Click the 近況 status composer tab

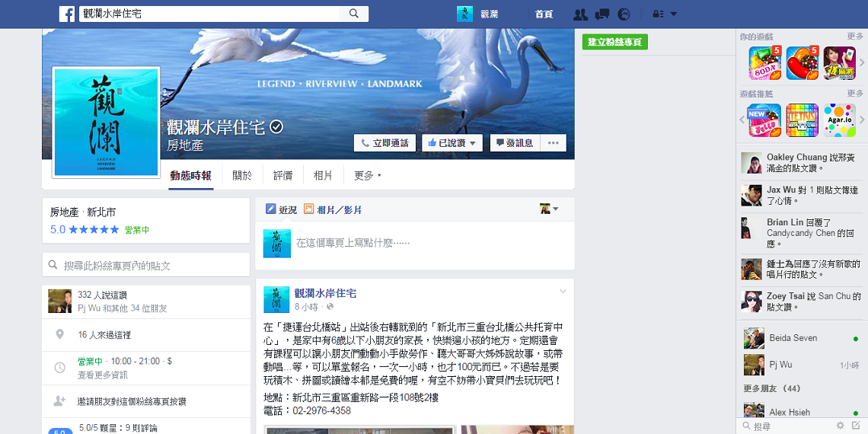pyautogui.click(x=281, y=210)
